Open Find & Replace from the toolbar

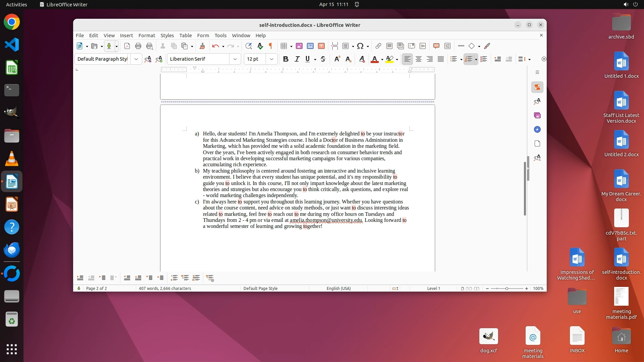tap(249, 46)
